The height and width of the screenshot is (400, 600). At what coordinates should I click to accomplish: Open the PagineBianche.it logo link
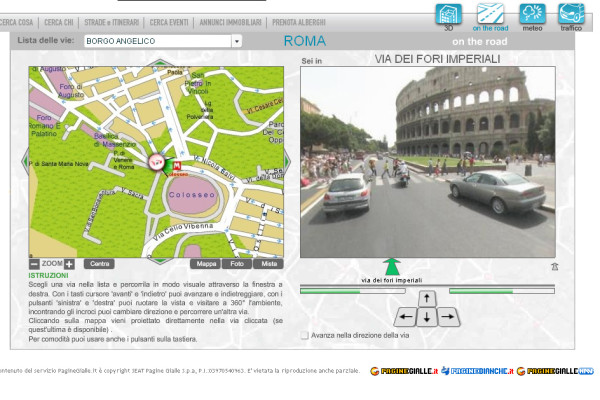477,371
